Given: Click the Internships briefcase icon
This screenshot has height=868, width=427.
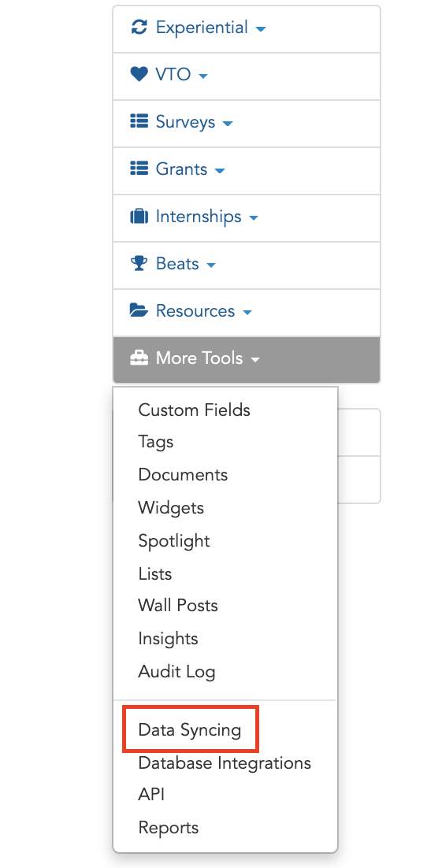Looking at the screenshot, I should [139, 216].
